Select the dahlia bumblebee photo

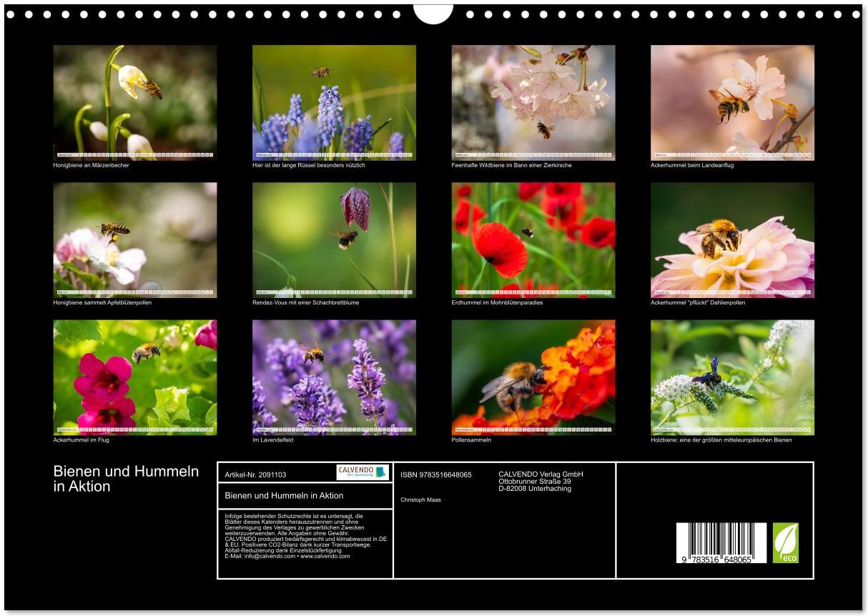732,239
